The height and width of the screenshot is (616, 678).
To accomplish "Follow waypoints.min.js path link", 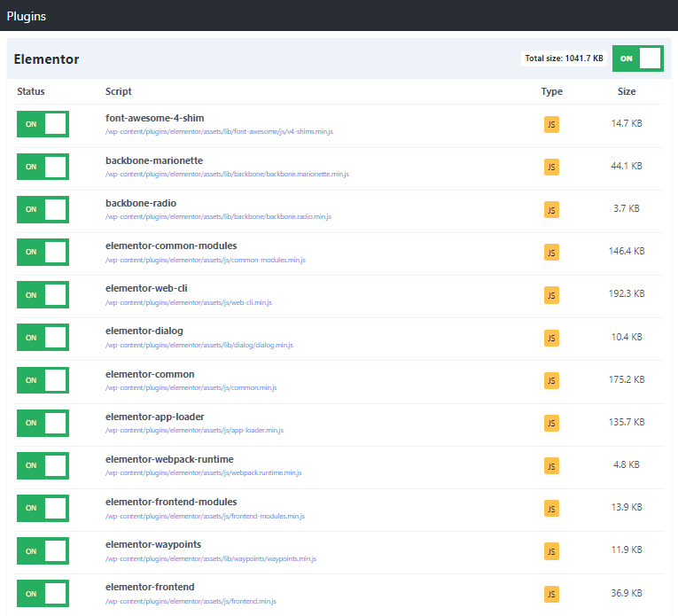I will (211, 558).
